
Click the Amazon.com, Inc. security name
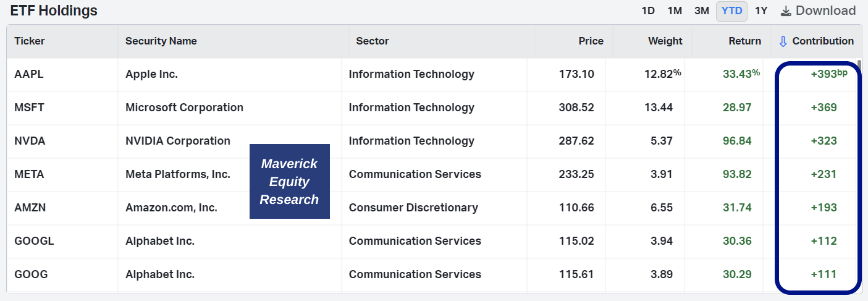click(x=171, y=208)
